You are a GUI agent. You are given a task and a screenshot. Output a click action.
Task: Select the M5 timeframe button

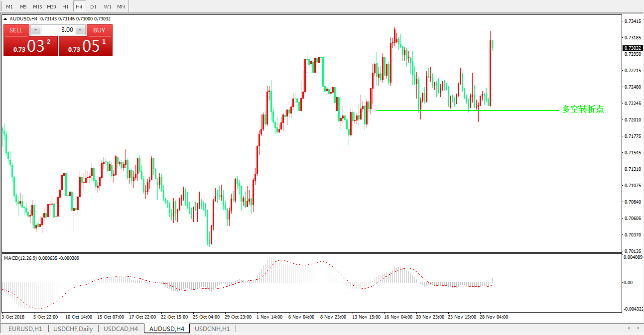click(23, 6)
